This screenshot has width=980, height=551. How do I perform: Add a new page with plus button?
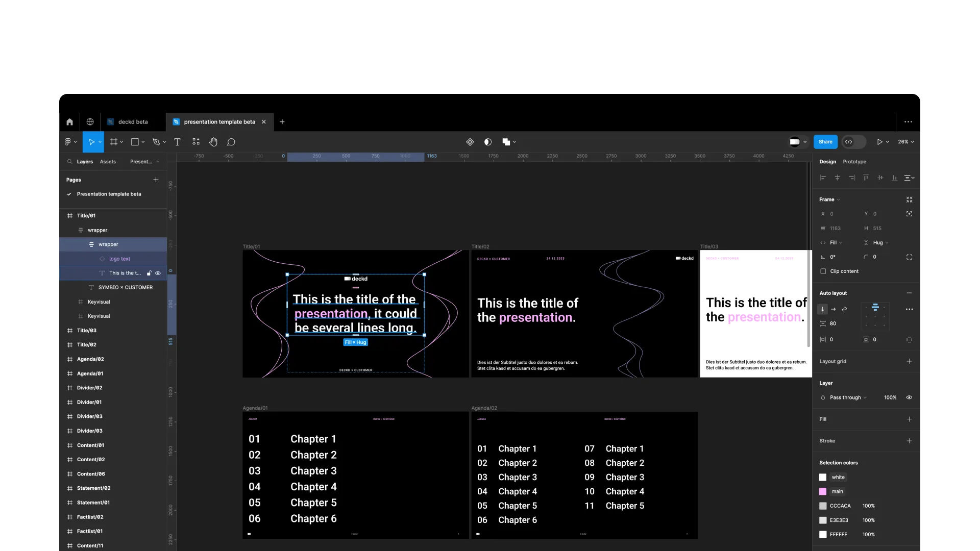[x=156, y=180]
